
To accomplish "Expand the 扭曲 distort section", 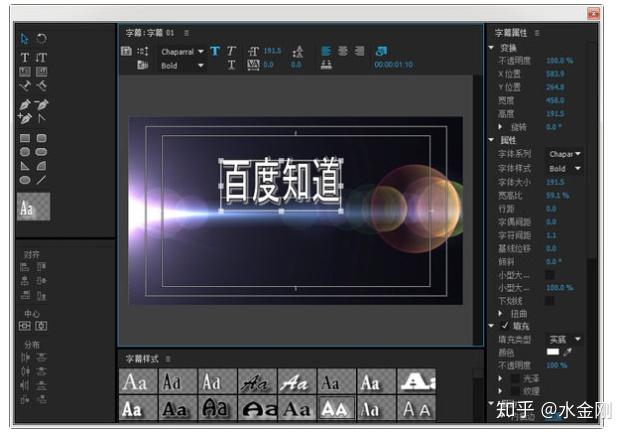I will pos(500,313).
